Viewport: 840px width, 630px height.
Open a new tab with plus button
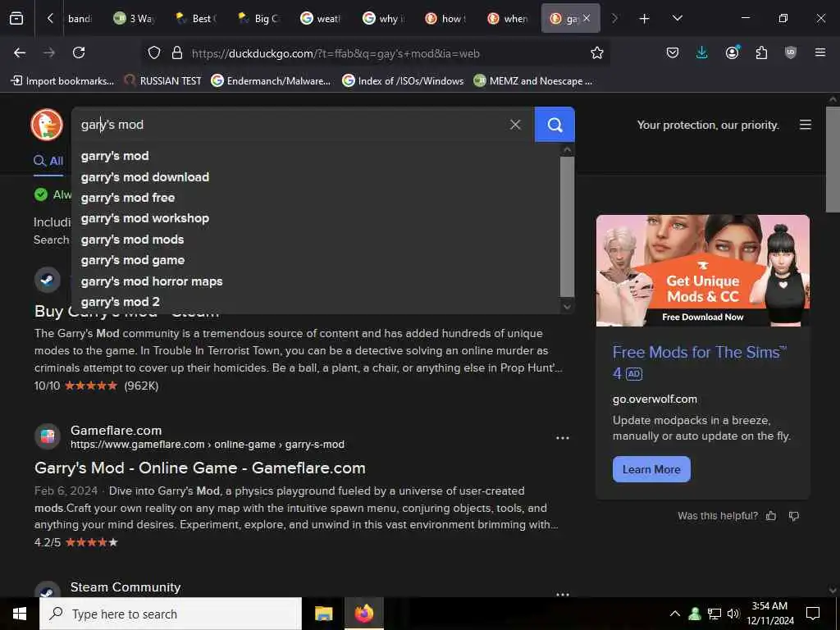point(645,19)
